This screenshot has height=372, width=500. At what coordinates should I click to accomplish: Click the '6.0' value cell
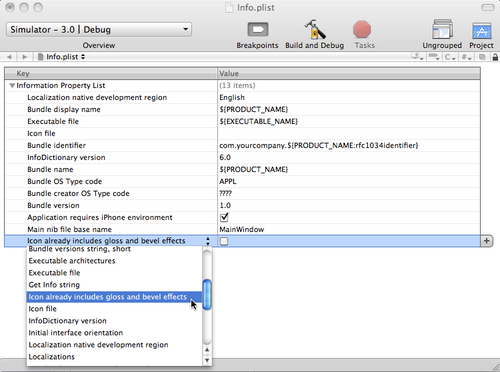click(349, 158)
